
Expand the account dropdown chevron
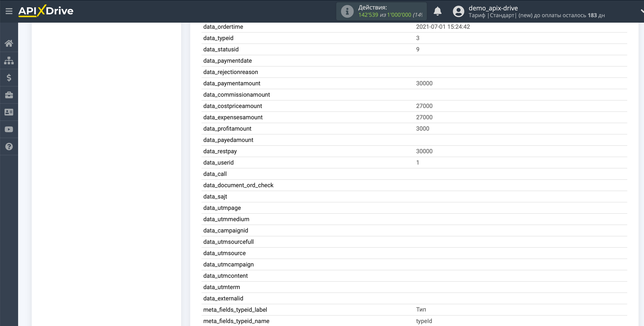pos(642,11)
